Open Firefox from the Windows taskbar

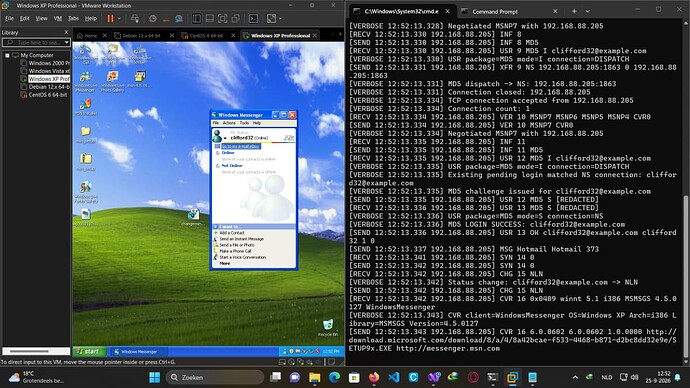coord(374,377)
